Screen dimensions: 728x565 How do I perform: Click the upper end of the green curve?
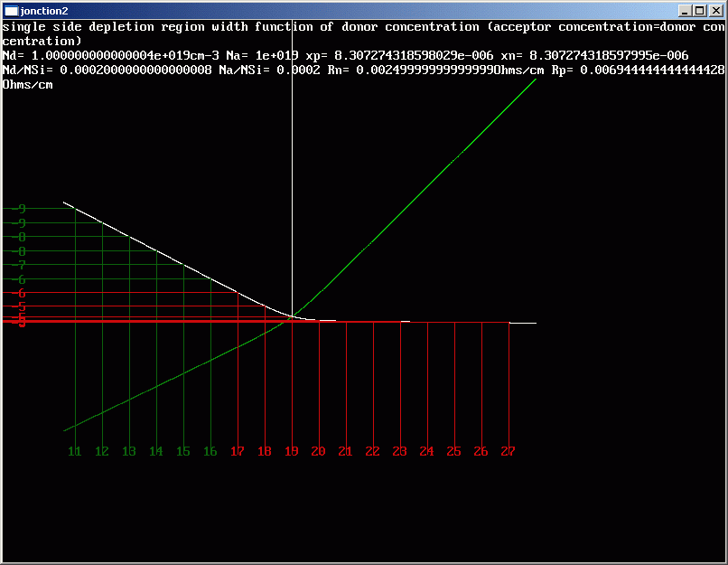(535, 80)
